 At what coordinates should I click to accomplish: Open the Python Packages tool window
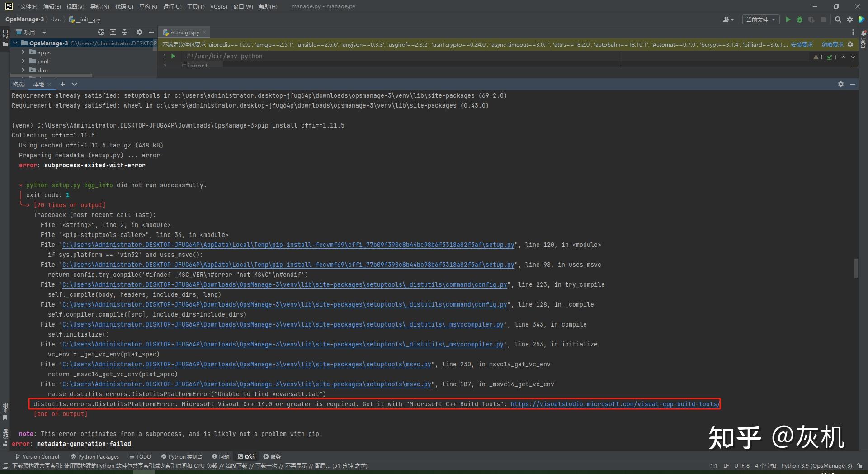click(95, 456)
